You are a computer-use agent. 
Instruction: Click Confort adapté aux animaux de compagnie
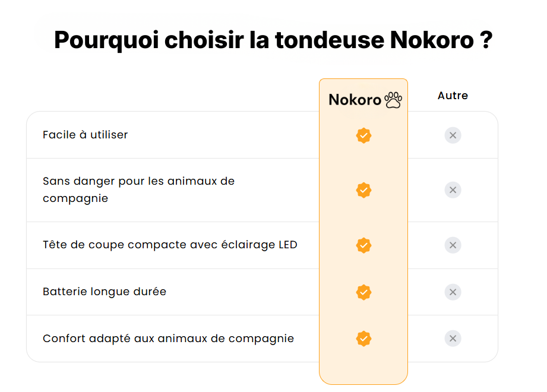point(168,339)
